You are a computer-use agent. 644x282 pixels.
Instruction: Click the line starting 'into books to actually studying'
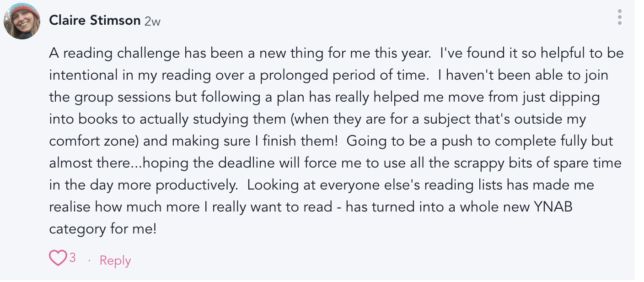(317, 119)
